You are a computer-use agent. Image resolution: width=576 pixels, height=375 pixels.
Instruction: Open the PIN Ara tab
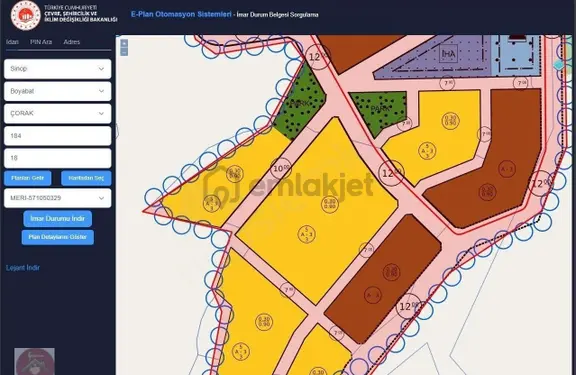[x=41, y=42]
